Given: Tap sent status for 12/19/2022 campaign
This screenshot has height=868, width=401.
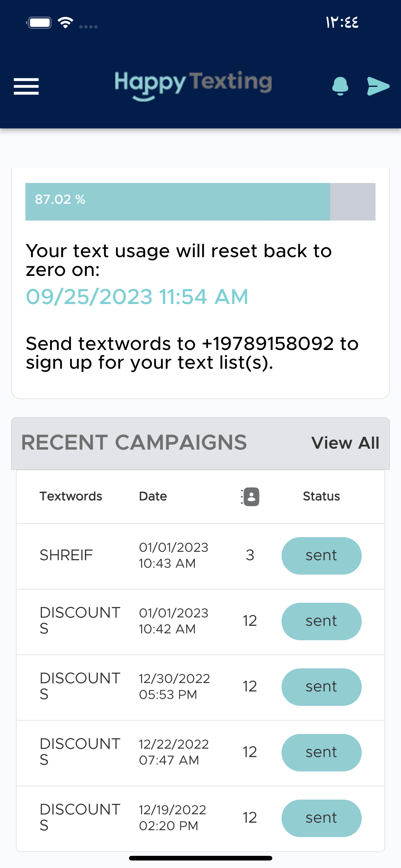Looking at the screenshot, I should tap(321, 818).
